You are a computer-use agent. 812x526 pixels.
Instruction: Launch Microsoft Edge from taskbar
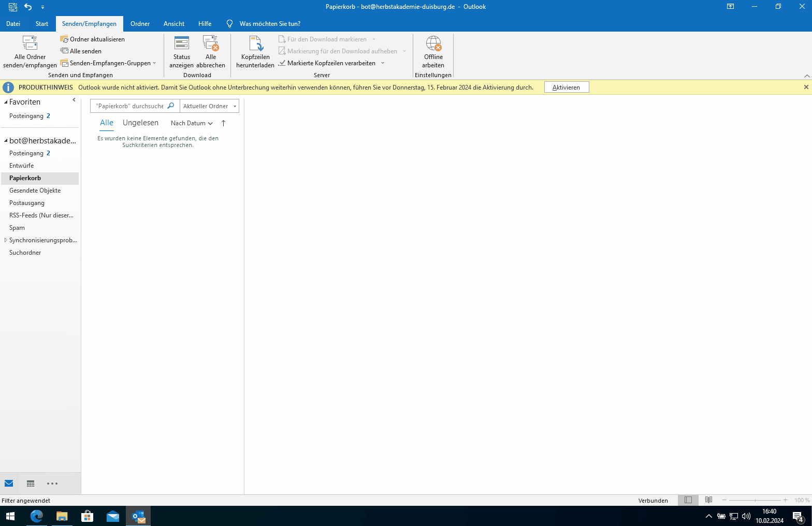[x=37, y=516]
